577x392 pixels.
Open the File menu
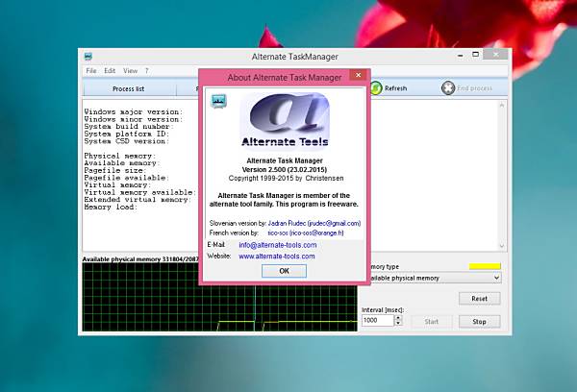click(x=91, y=70)
